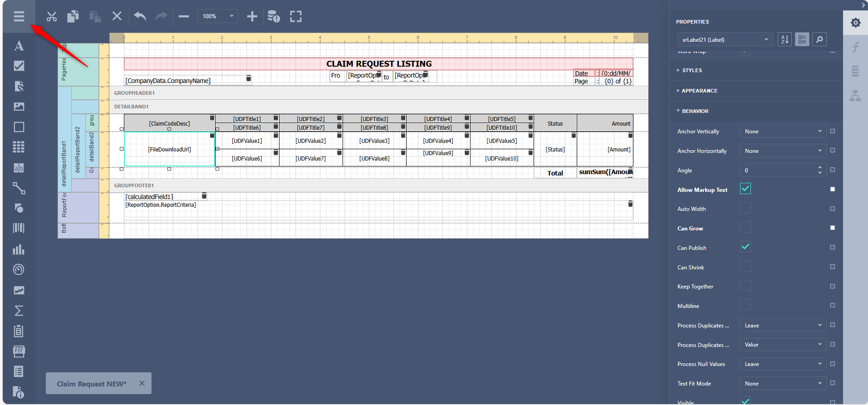Increase the Angle value stepper

tap(820, 167)
